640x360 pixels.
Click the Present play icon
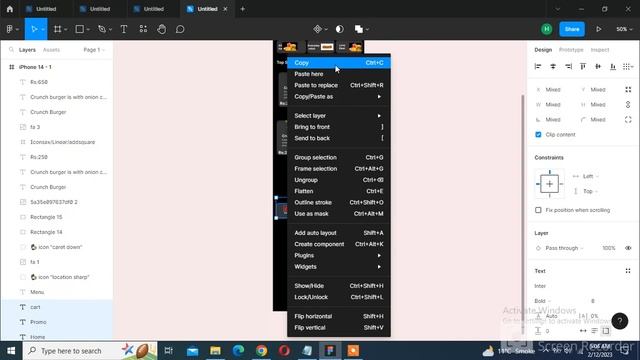[x=598, y=29]
